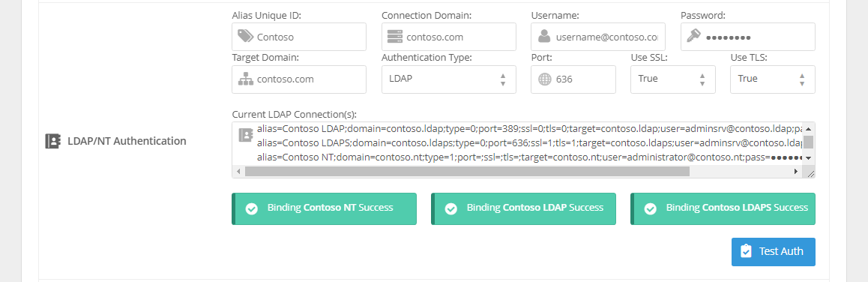This screenshot has width=868, height=282.
Task: Click the server icon in Connection Domain field
Action: [x=394, y=37]
